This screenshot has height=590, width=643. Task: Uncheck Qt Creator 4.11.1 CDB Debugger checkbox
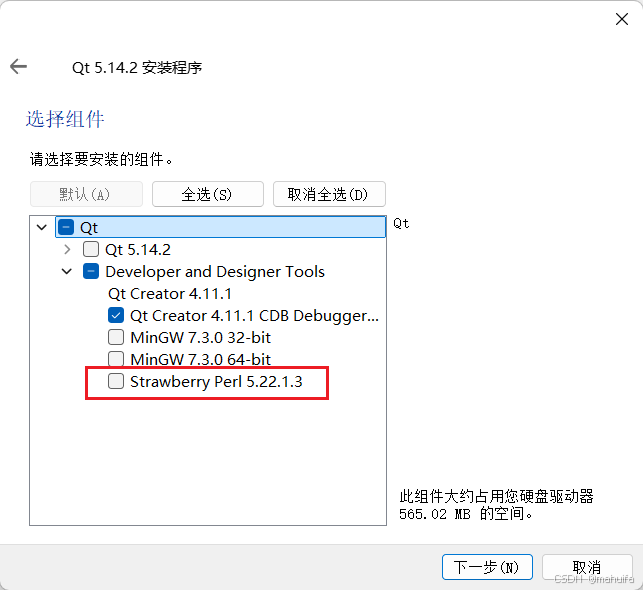[116, 315]
